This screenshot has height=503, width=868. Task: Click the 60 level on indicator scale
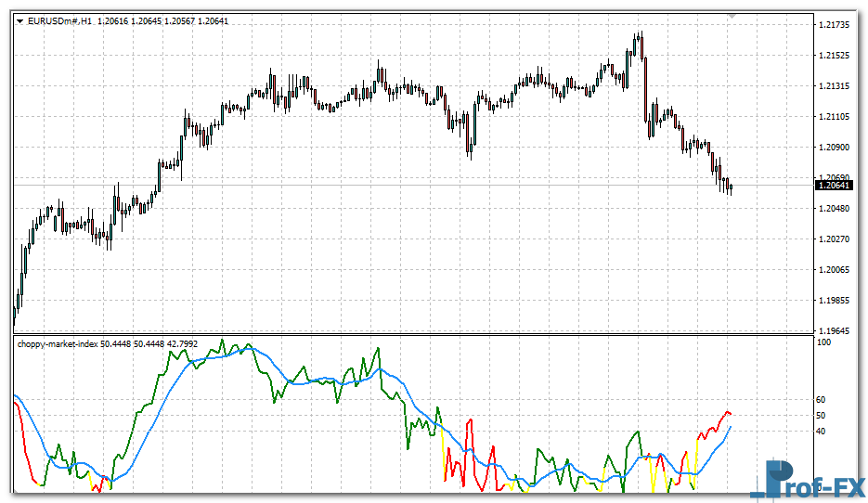pos(821,400)
